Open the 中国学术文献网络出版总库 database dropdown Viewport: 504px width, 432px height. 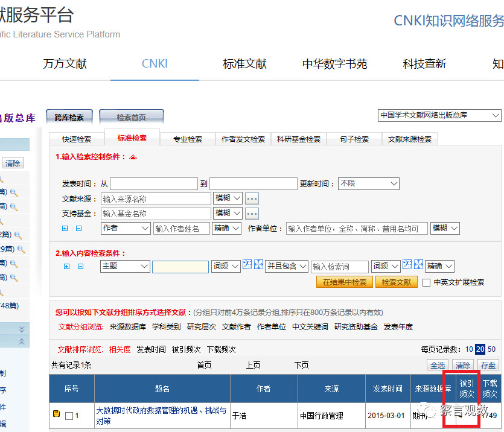pyautogui.click(x=439, y=116)
